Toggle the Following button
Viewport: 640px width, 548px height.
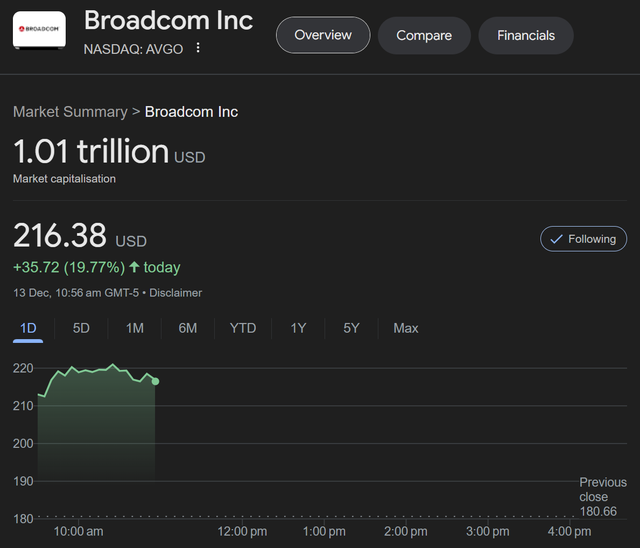point(583,239)
